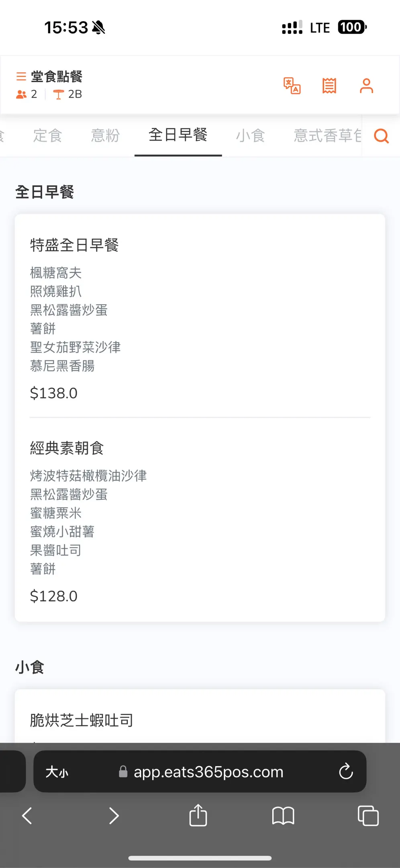Tap the language translation icon
The height and width of the screenshot is (868, 400).
tap(292, 86)
